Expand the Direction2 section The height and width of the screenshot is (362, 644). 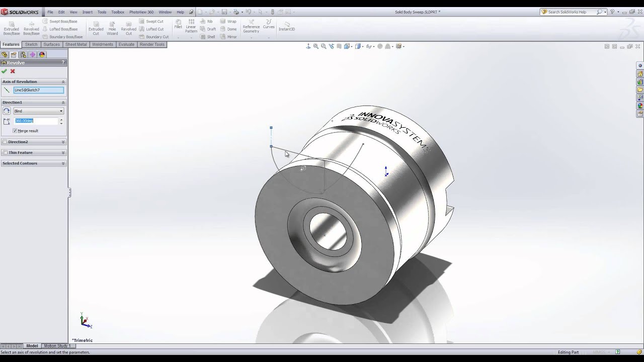tap(63, 142)
